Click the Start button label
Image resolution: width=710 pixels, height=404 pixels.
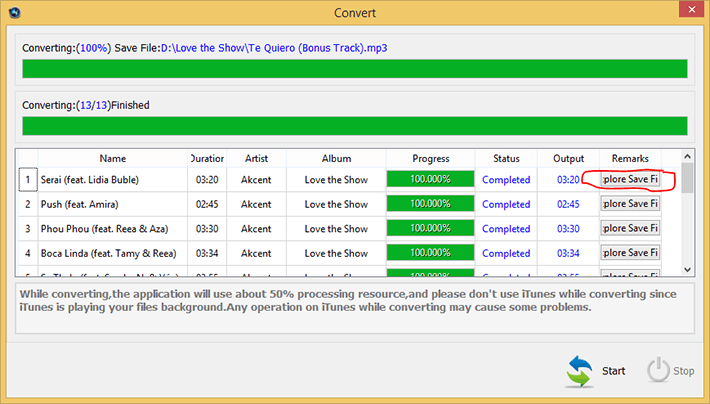click(613, 371)
